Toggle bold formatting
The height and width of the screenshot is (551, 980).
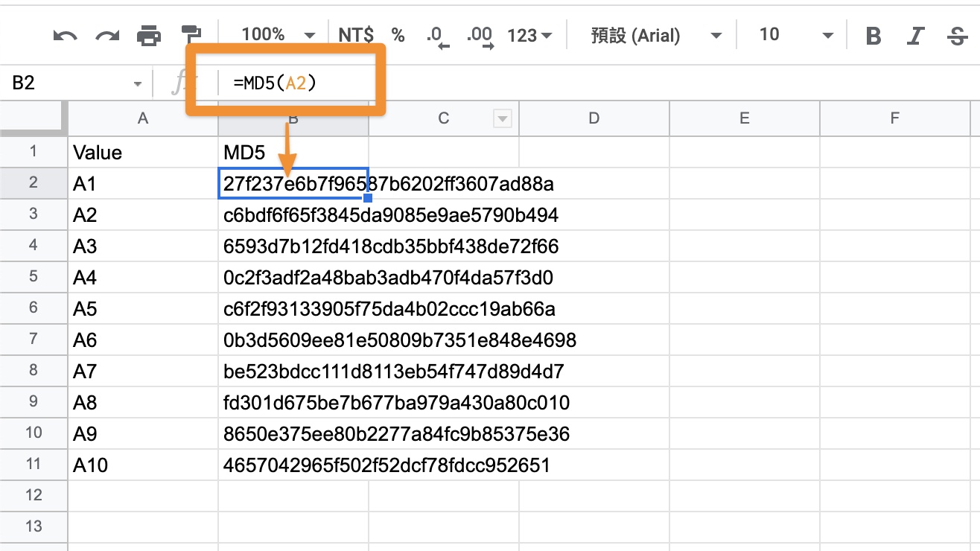click(x=874, y=35)
